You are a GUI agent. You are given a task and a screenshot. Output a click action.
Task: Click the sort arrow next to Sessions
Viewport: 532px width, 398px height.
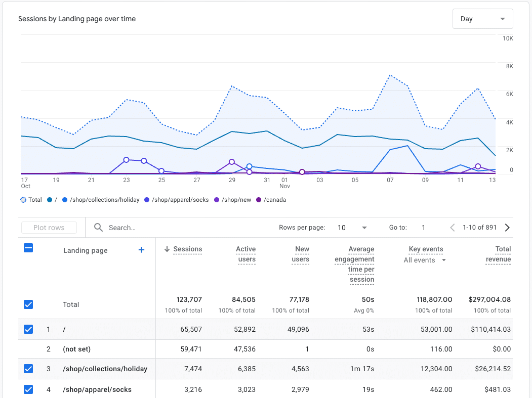[x=167, y=249]
